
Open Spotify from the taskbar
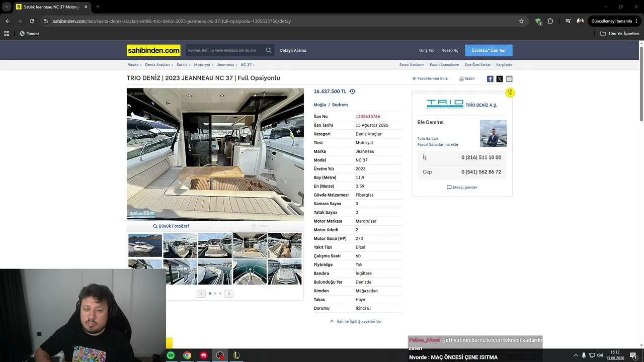[x=171, y=355]
